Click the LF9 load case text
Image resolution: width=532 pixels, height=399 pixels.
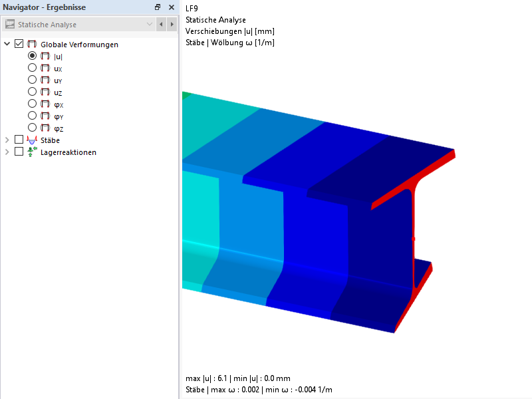coord(192,9)
